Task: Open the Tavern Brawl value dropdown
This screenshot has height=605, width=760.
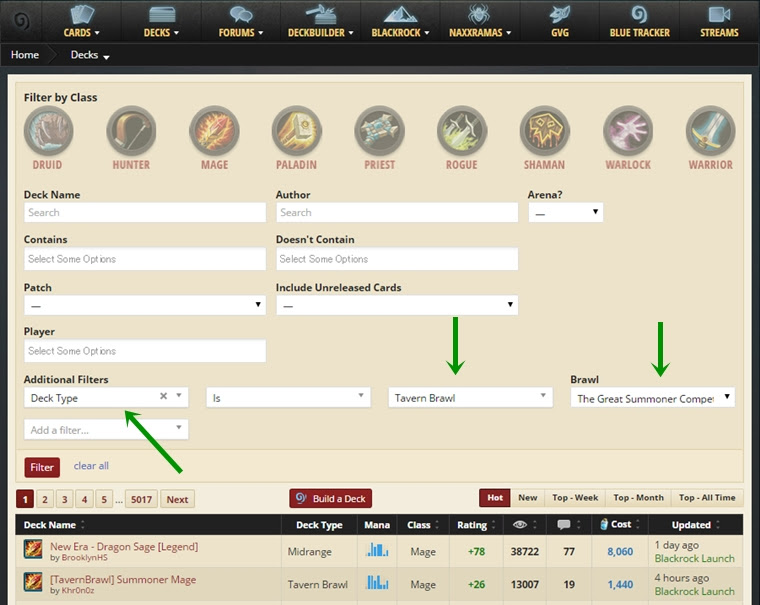Action: pyautogui.click(x=470, y=397)
